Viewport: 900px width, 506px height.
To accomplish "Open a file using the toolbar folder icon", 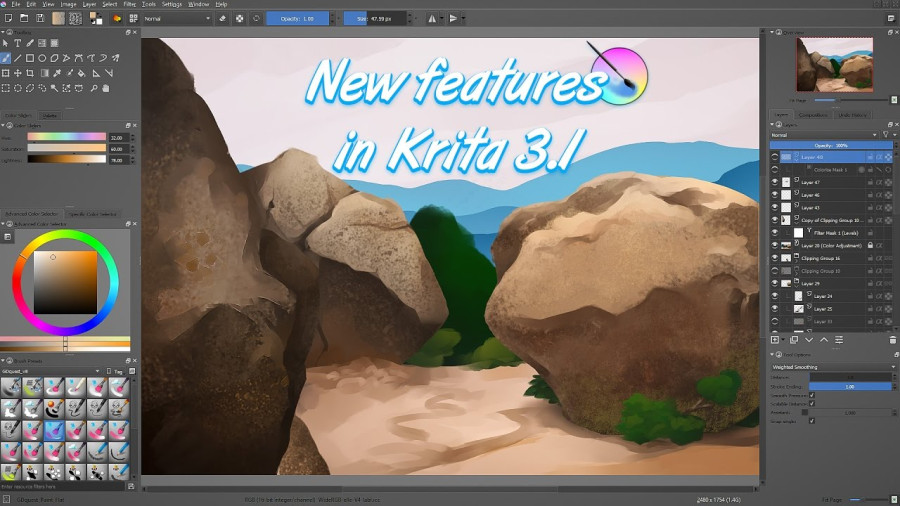I will (x=24, y=18).
